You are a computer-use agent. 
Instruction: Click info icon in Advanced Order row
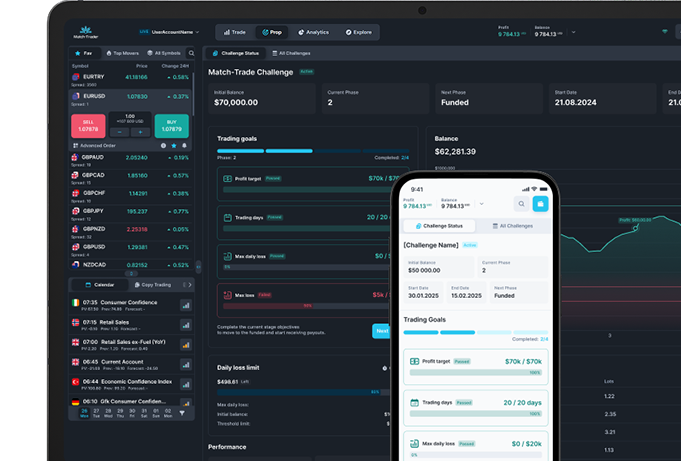(x=163, y=145)
